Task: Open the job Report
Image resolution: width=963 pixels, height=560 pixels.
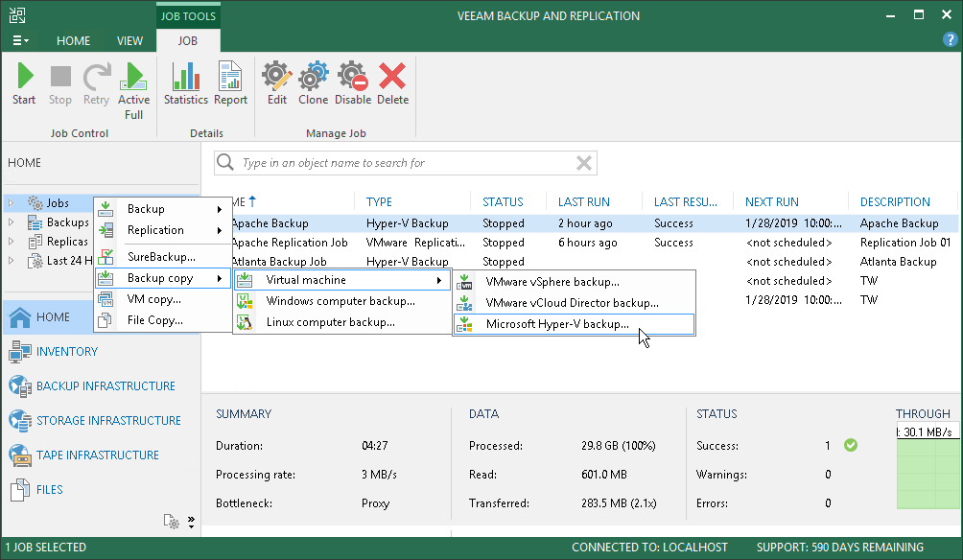Action: pos(230,83)
